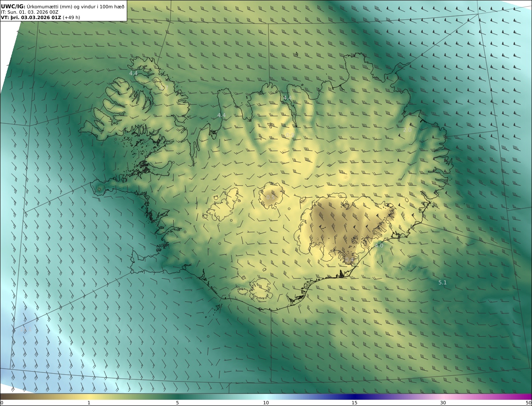The width and height of the screenshot is (532, 406).
Task: Click the 'VT: þri. 03.03.2026 01Z' valid time
Action: pos(31,17)
